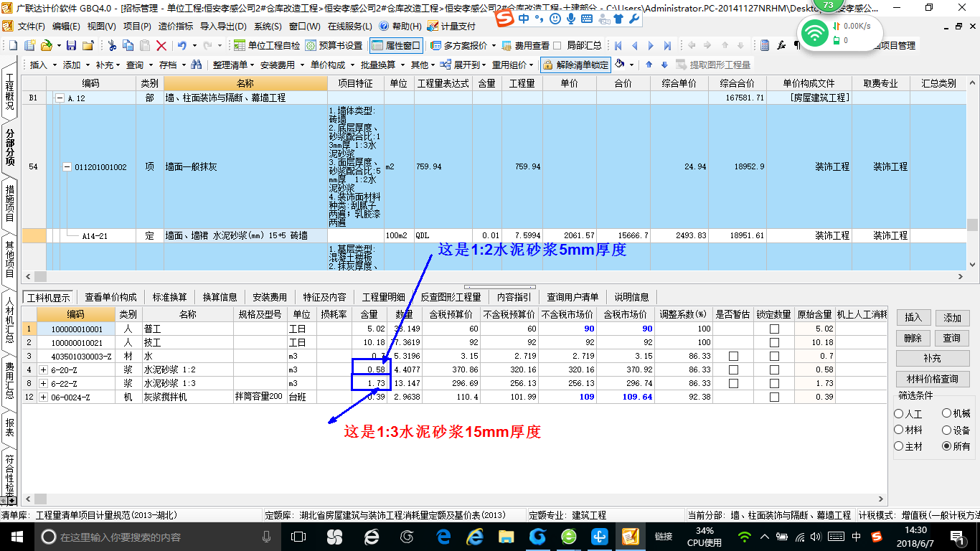Open Windows Start menu
The width and height of the screenshot is (980, 551).
point(17,537)
